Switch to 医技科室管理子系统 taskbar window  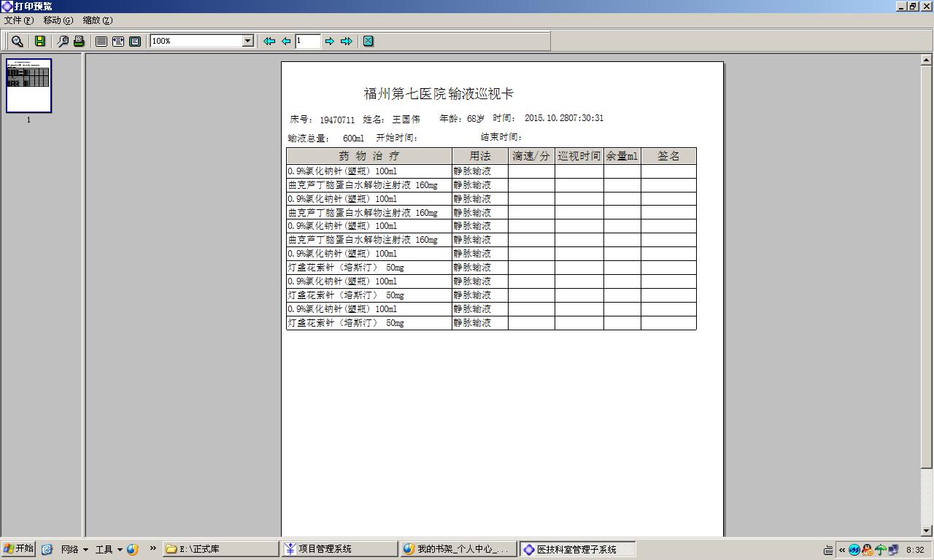[577, 549]
